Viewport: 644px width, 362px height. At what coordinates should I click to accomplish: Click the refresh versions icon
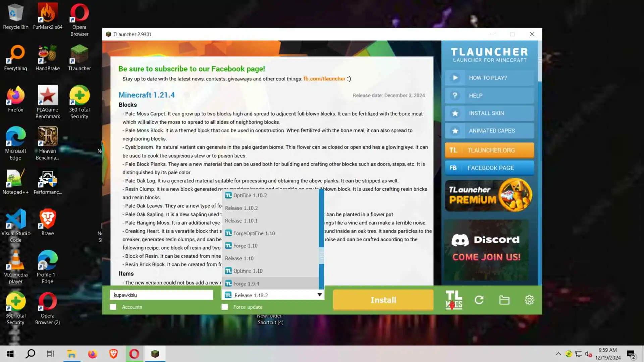pos(479,300)
